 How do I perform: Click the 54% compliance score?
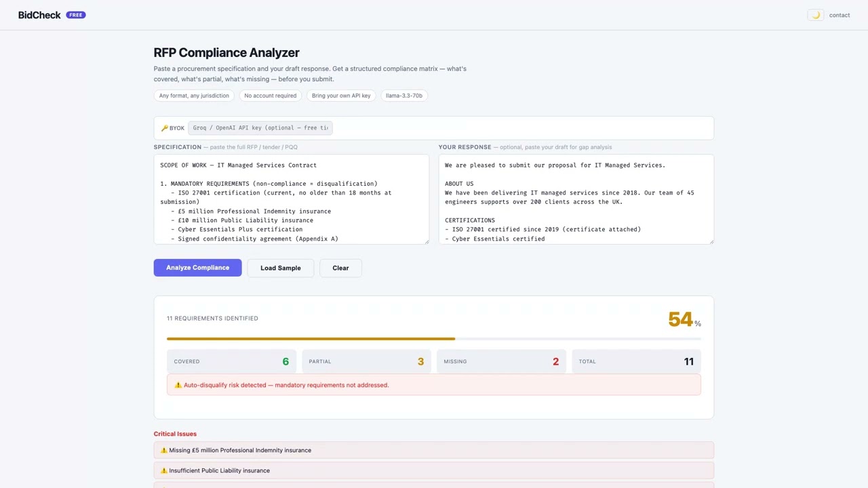[684, 319]
